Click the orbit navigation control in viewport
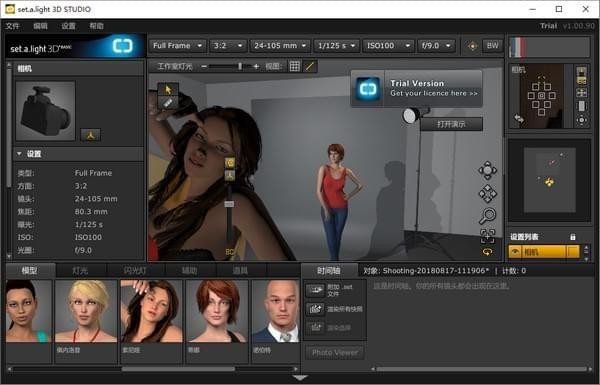 click(488, 171)
